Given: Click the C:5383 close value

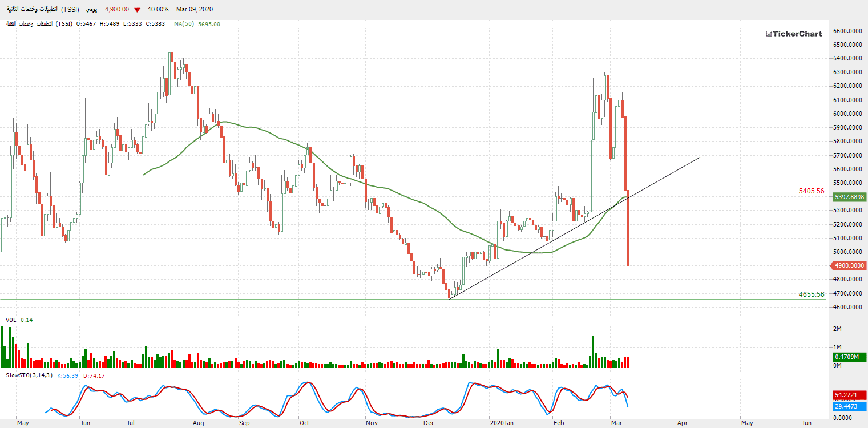Looking at the screenshot, I should [155, 24].
